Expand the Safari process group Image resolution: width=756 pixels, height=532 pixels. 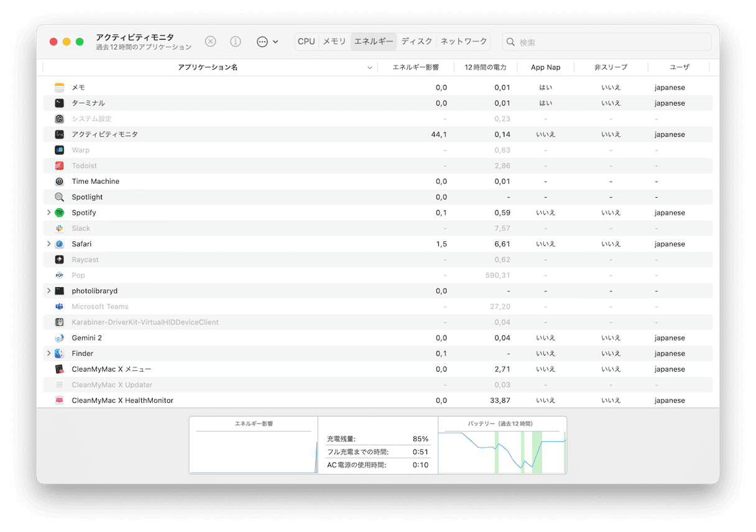[x=48, y=244]
